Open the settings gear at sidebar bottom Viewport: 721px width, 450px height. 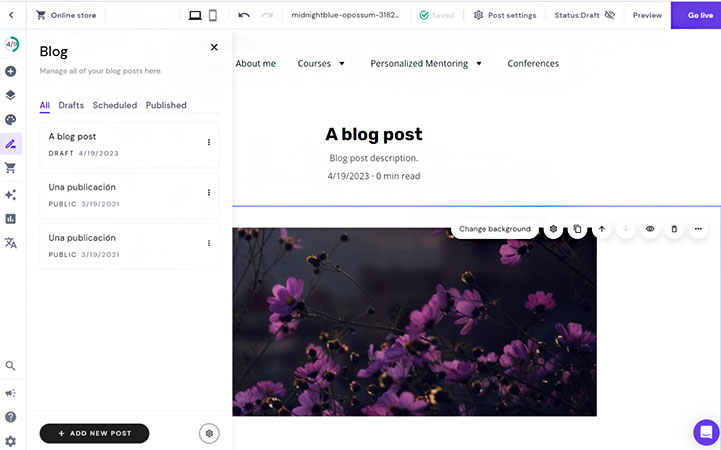click(x=11, y=442)
